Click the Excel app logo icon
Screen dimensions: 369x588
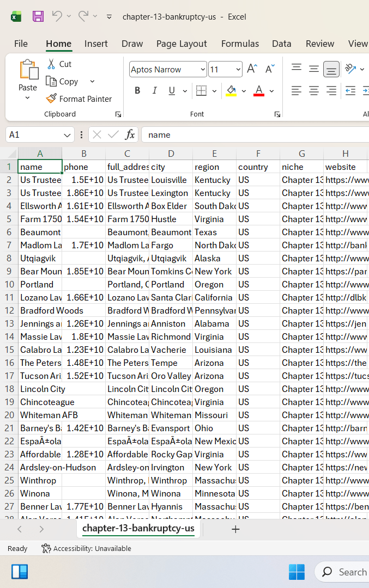(x=16, y=16)
